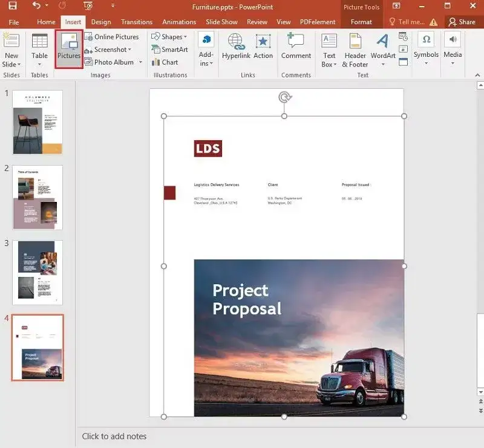Click the New Slide icon
Image resolution: width=484 pixels, height=448 pixels.
11,41
